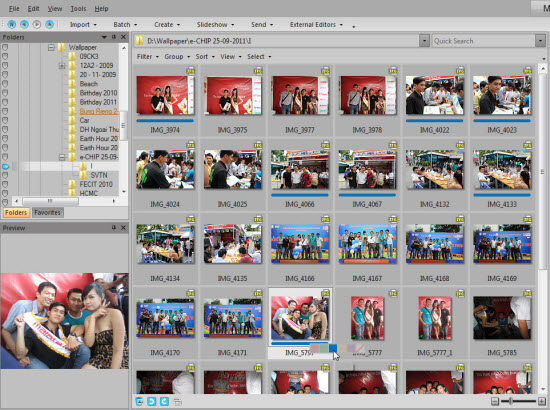Open the toolbar overflow options arrow

point(353,26)
